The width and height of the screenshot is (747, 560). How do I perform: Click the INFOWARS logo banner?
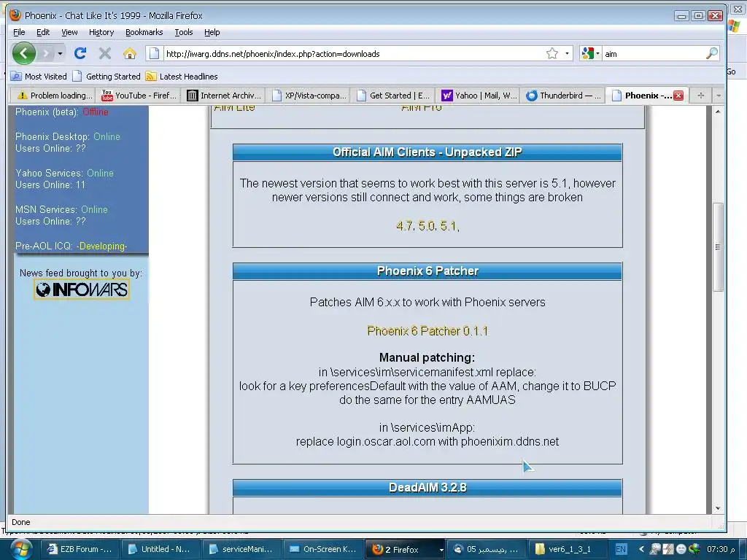[82, 289]
